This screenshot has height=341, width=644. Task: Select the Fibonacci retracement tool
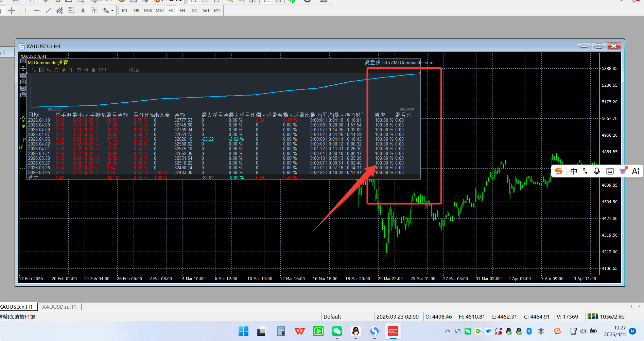point(71,11)
